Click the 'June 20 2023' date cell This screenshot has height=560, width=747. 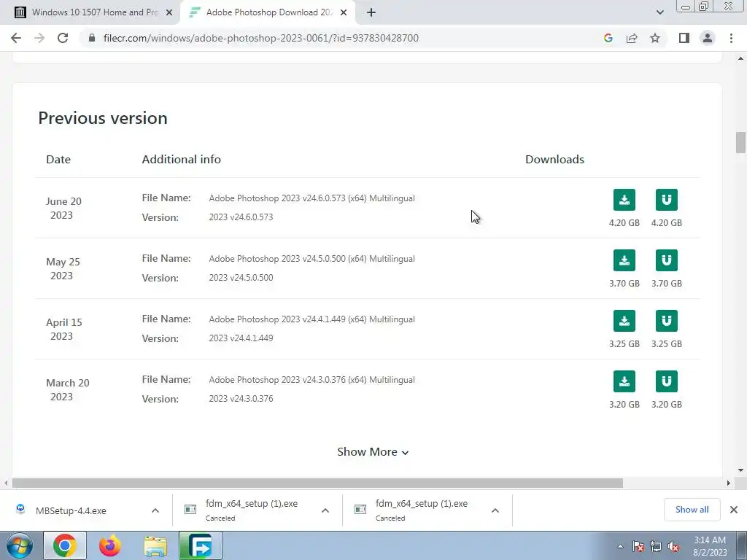(63, 208)
